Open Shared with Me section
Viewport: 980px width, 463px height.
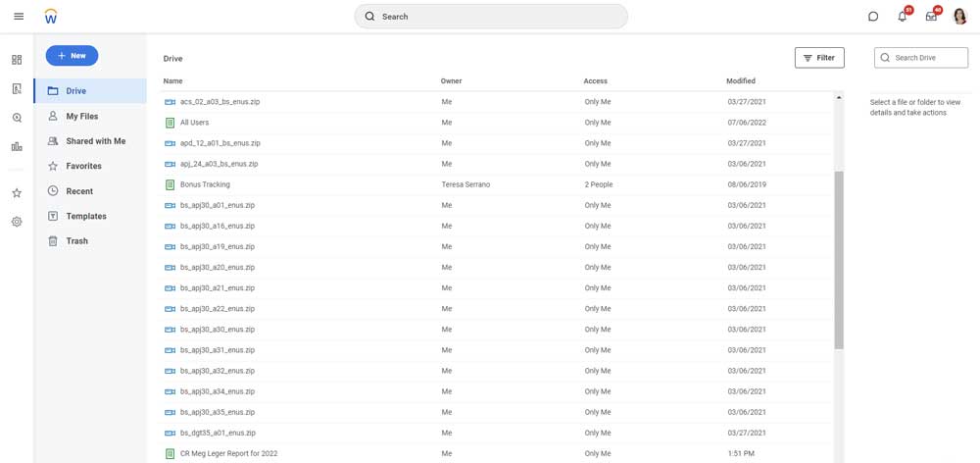tap(90, 141)
